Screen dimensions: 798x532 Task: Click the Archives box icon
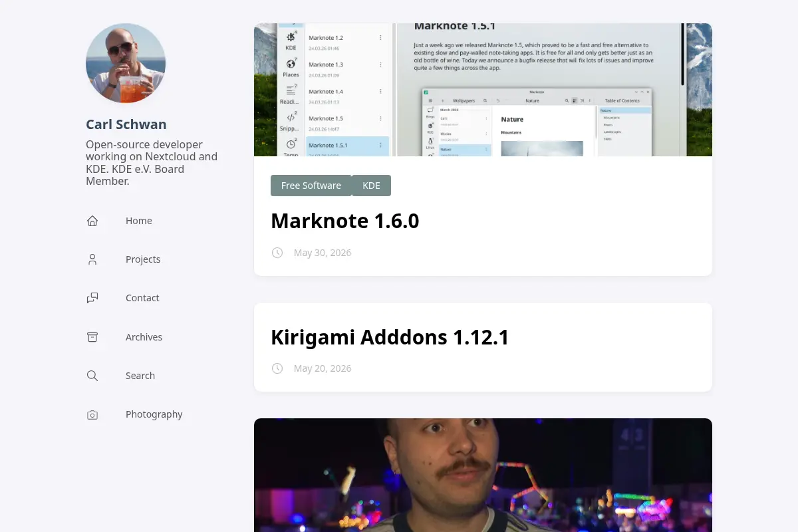(92, 337)
